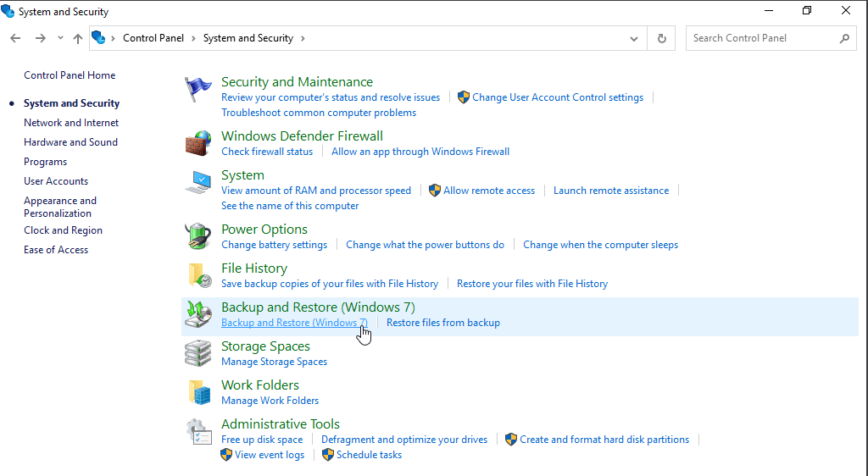The height and width of the screenshot is (476, 868).
Task: Open Programs category in sidebar
Action: [x=46, y=162]
